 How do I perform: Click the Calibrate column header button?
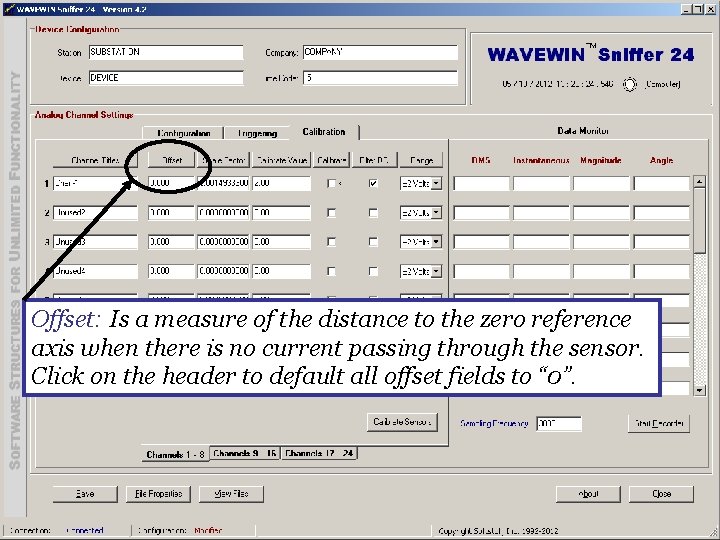click(331, 160)
